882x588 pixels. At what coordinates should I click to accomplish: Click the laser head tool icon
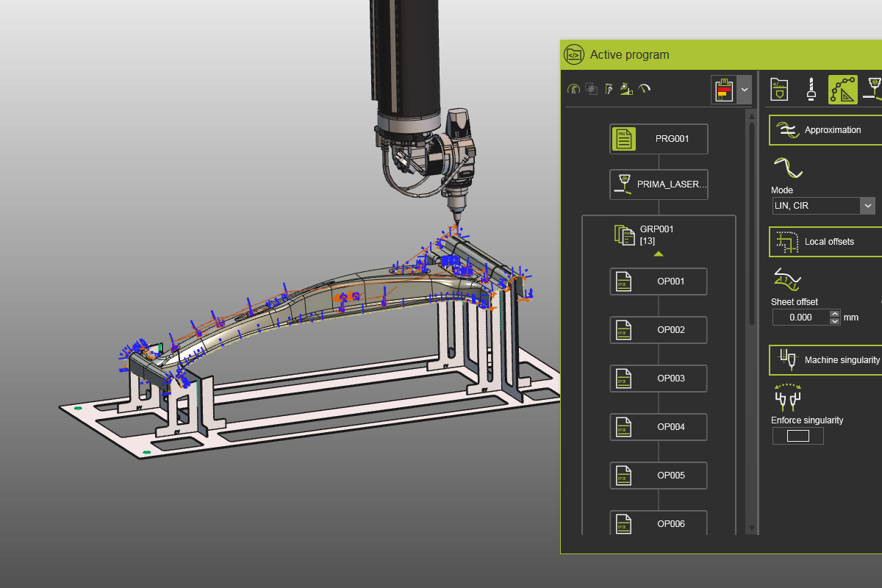pyautogui.click(x=875, y=88)
